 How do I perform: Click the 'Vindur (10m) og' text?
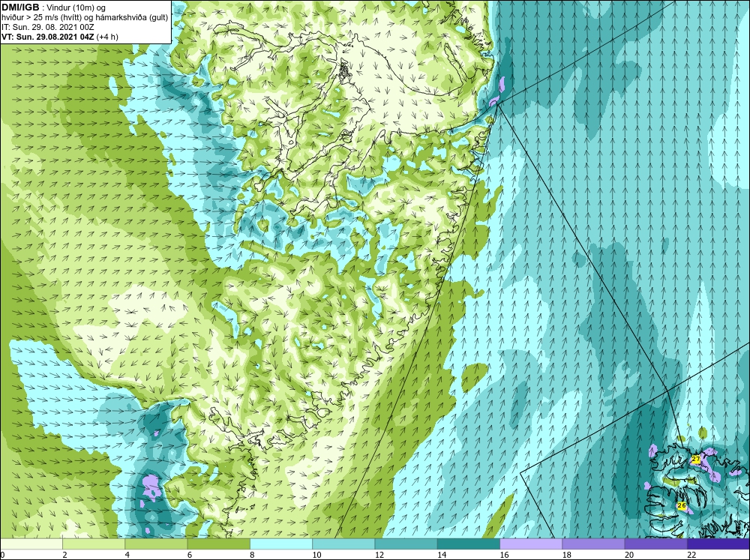pyautogui.click(x=77, y=8)
